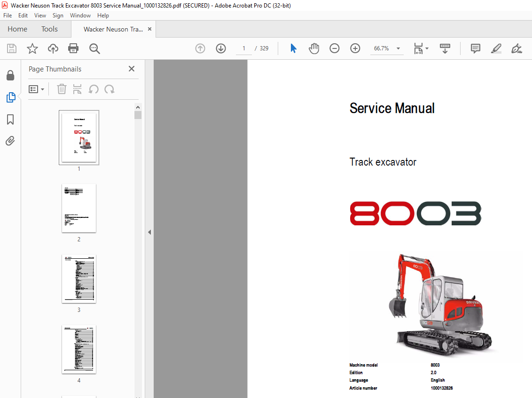Viewport: 532px width, 398px height.
Task: Upload file to cloud icon
Action: coord(53,48)
